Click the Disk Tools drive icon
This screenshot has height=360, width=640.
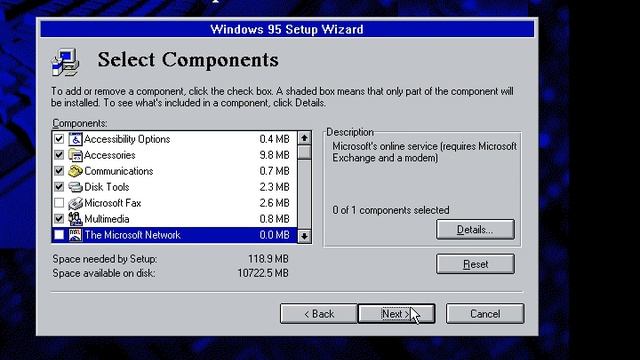pyautogui.click(x=76, y=187)
